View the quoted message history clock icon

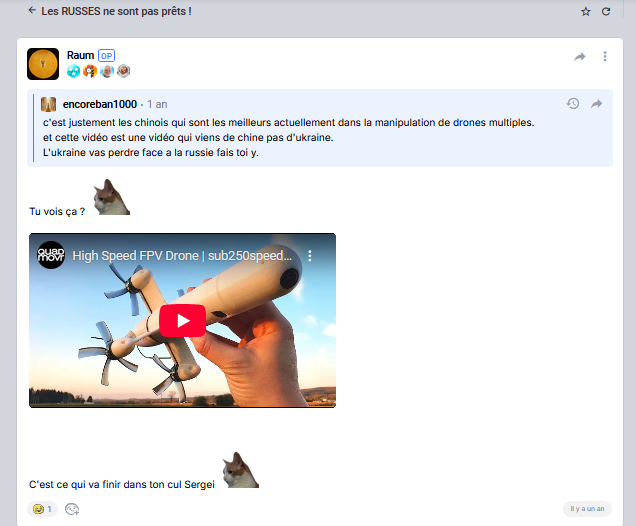point(573,104)
